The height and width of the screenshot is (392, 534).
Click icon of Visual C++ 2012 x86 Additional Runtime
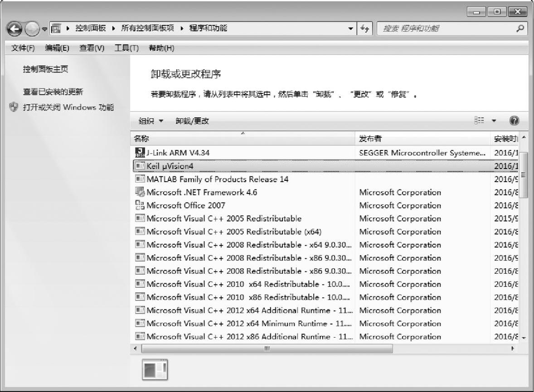click(140, 336)
